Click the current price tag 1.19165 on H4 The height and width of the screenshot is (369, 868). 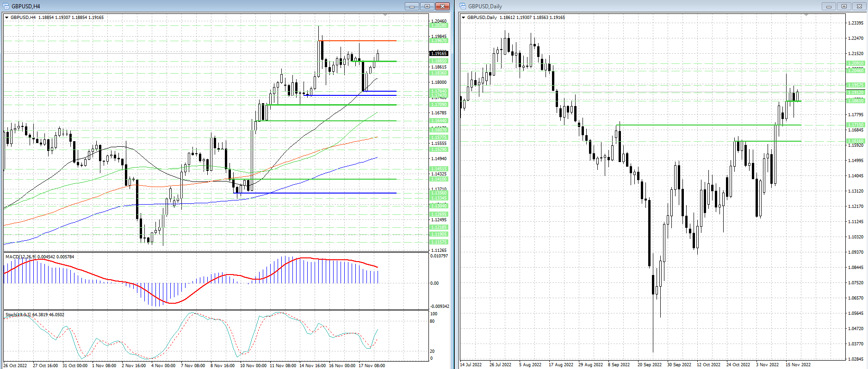pos(439,54)
